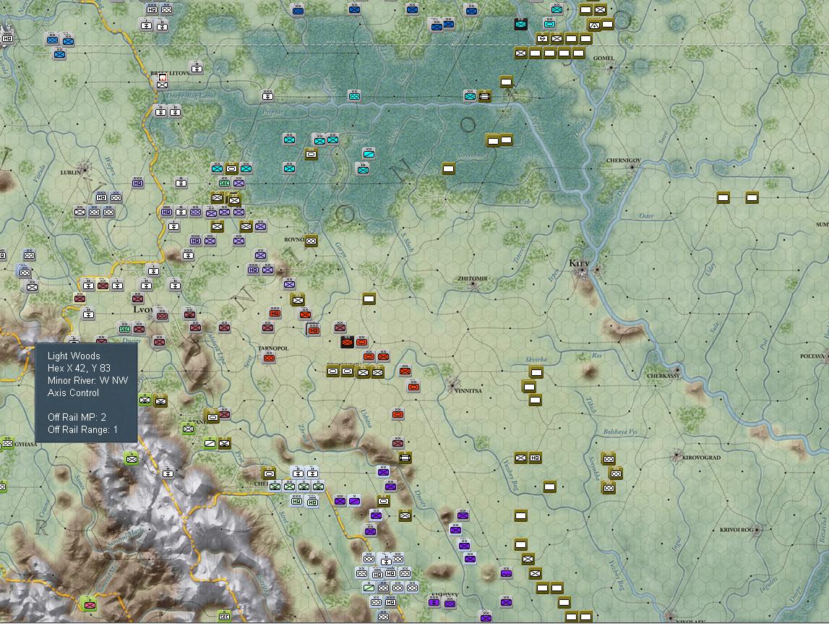Click the Chernigov city label
829x644 pixels.
point(623,160)
